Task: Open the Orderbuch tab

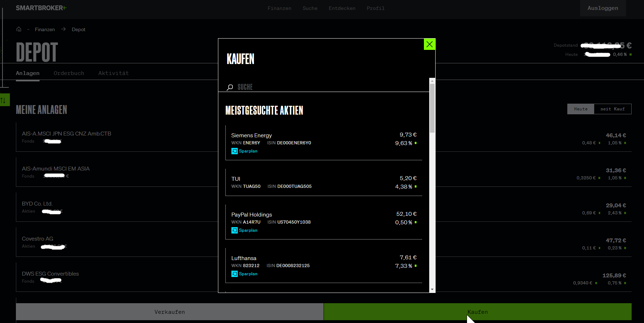Action: (x=69, y=73)
